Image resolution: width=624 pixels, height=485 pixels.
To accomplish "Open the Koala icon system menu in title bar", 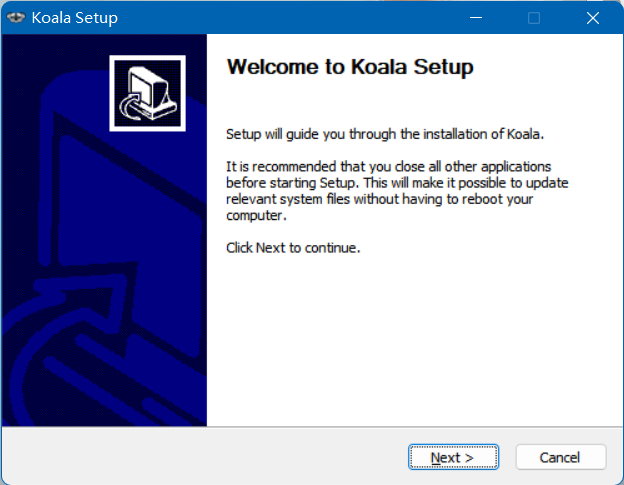I will pos(16,18).
